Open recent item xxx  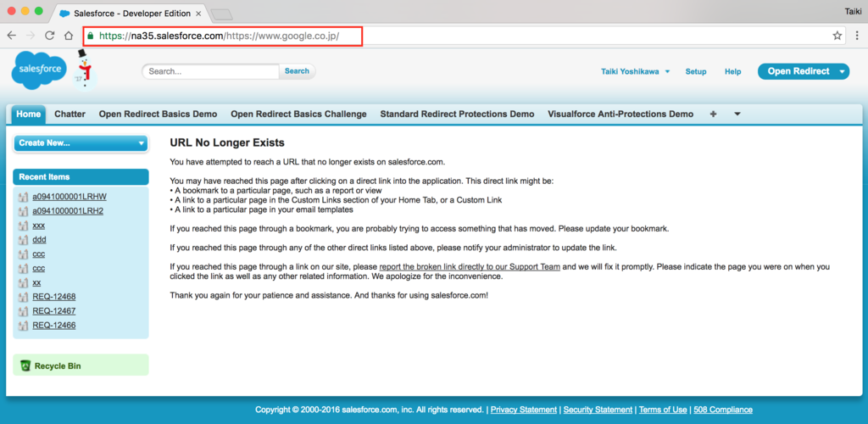click(39, 226)
